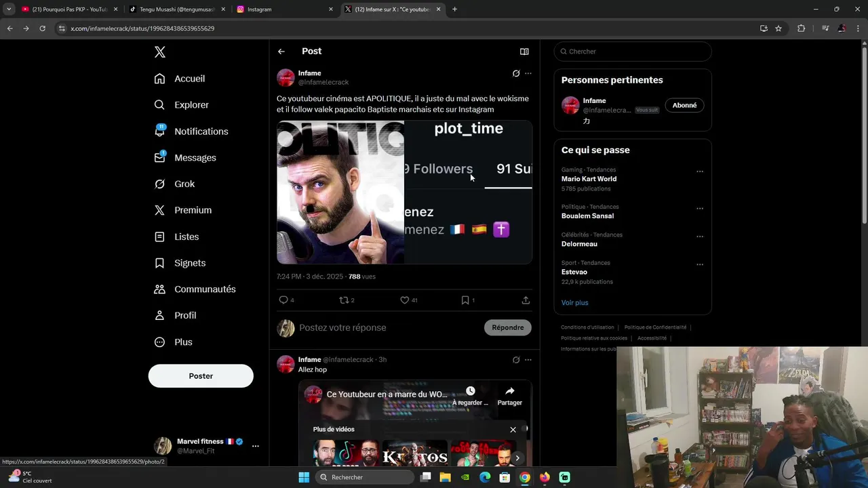Viewport: 868px width, 488px height.
Task: Open more options for Mario Kart World trend
Action: (x=700, y=171)
